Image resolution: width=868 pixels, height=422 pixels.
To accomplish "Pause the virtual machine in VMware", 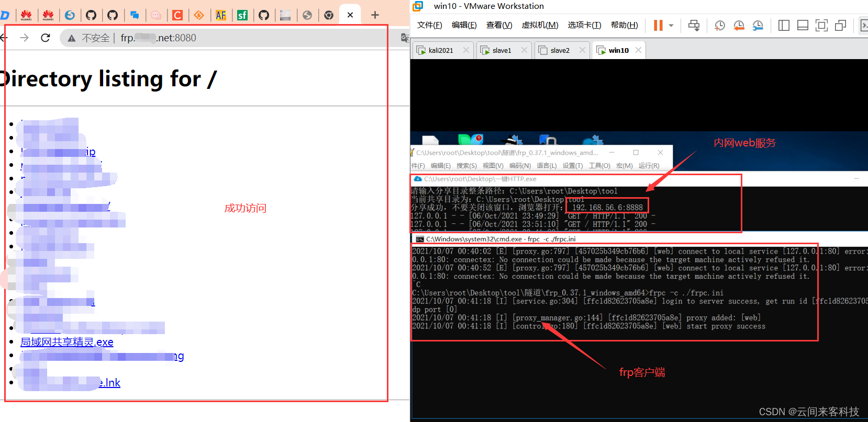I will tap(658, 25).
